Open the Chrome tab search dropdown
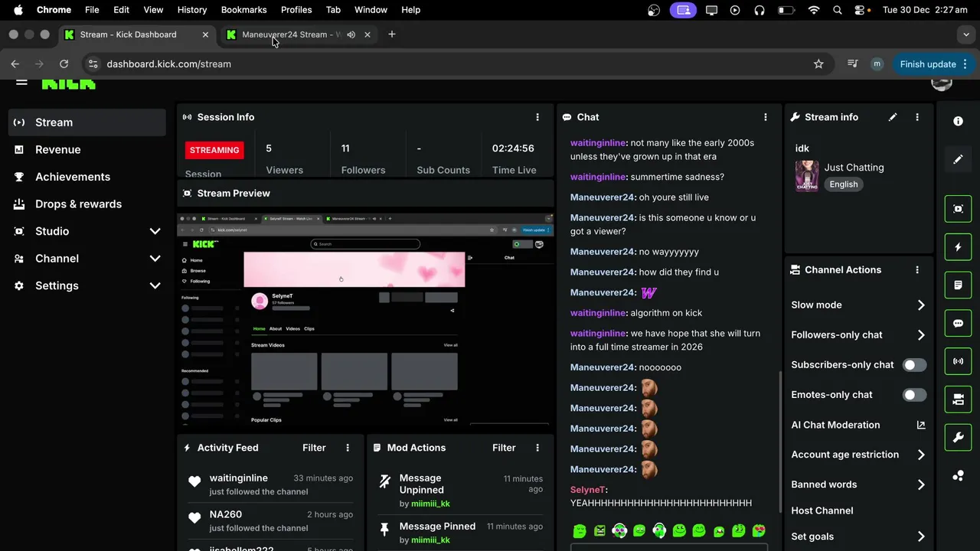The height and width of the screenshot is (551, 980). (966, 34)
